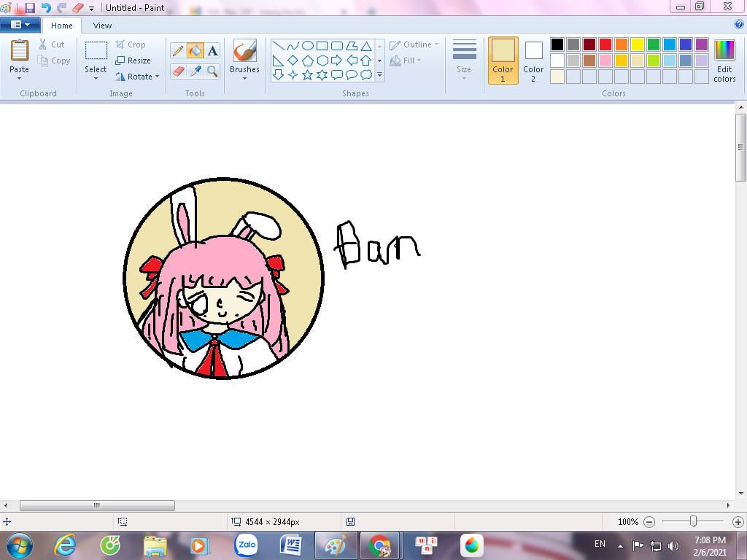Open the Size thickness dropdown
Viewport: 747px width, 560px height.
pyautogui.click(x=464, y=61)
